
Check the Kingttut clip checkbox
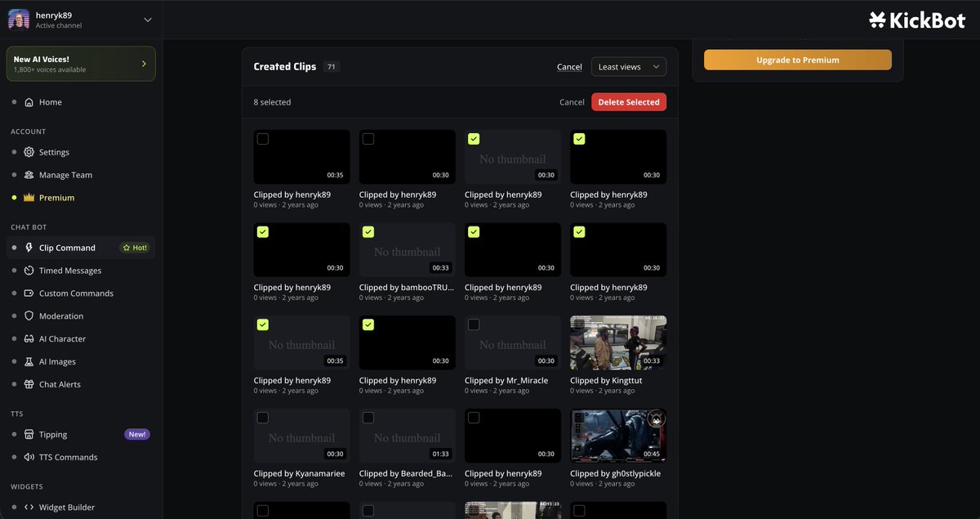tap(579, 324)
